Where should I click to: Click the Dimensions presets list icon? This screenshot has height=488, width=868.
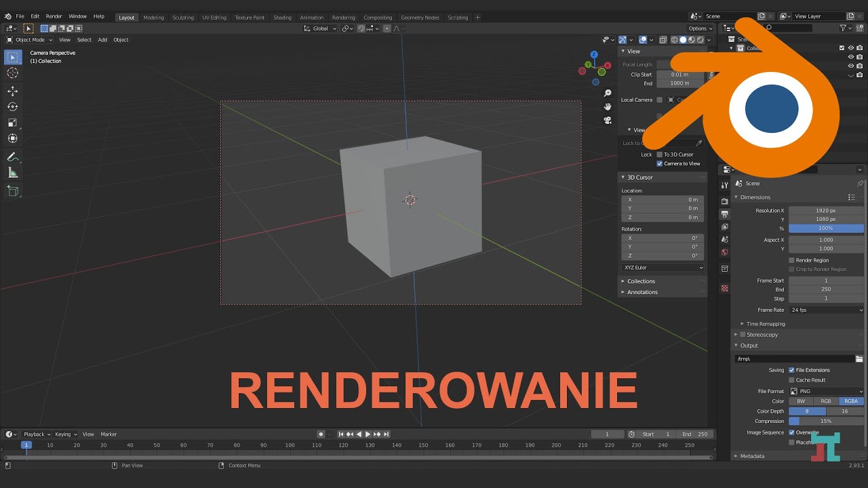(852, 197)
